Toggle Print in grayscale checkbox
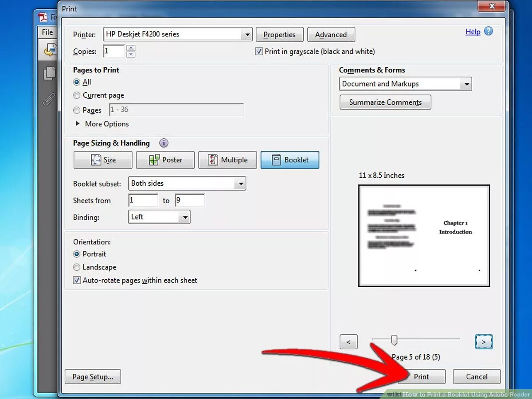Image resolution: width=532 pixels, height=399 pixels. click(x=259, y=51)
